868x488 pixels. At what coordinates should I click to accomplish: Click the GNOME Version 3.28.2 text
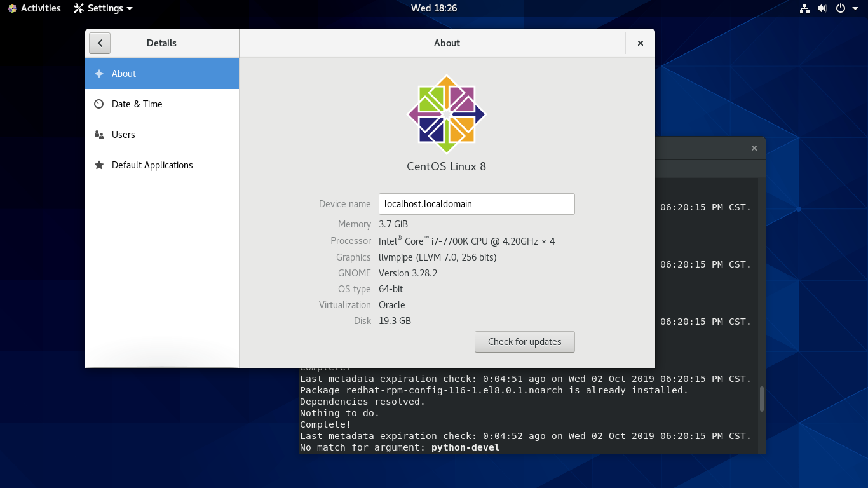(x=408, y=273)
